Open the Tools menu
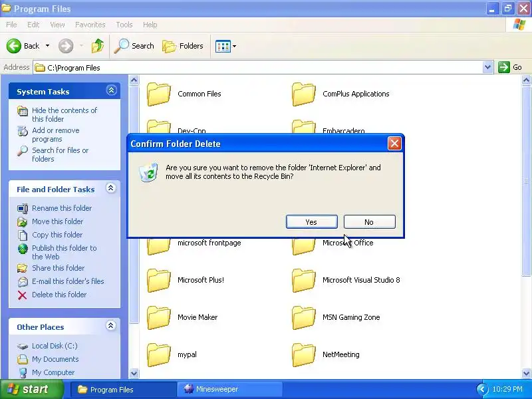Viewport: 532px width, 399px height. [124, 25]
